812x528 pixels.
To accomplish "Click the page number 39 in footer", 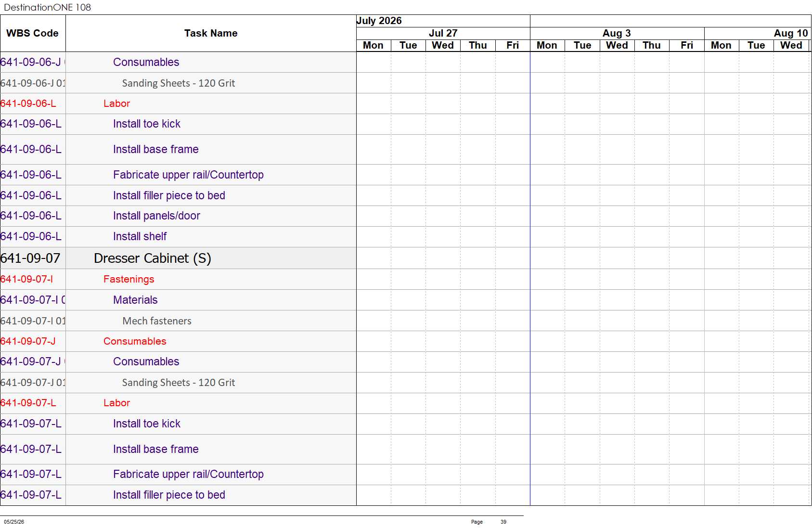I will (503, 522).
